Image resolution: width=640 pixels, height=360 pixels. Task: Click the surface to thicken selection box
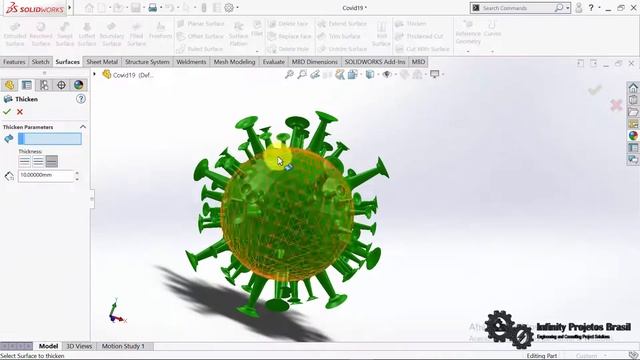click(50, 139)
